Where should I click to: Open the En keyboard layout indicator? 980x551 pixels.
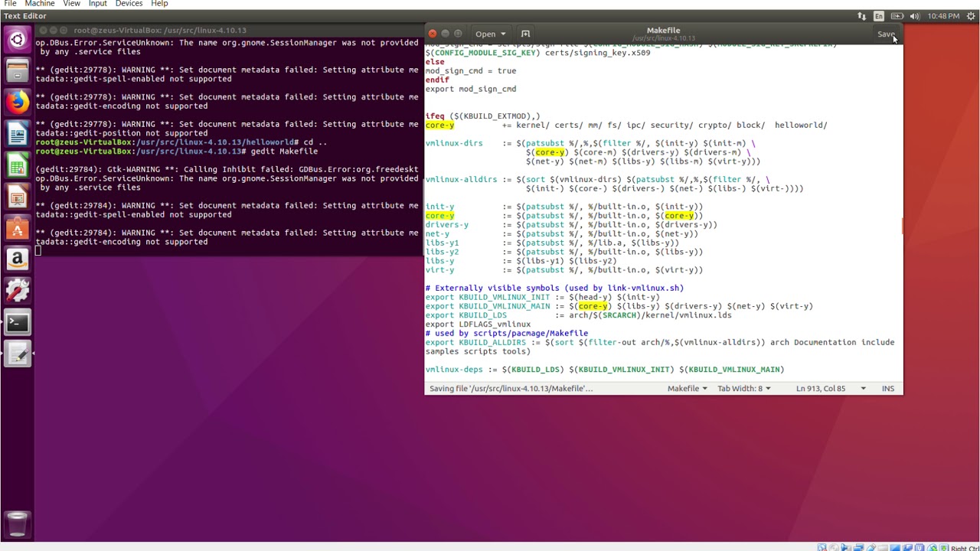point(879,16)
